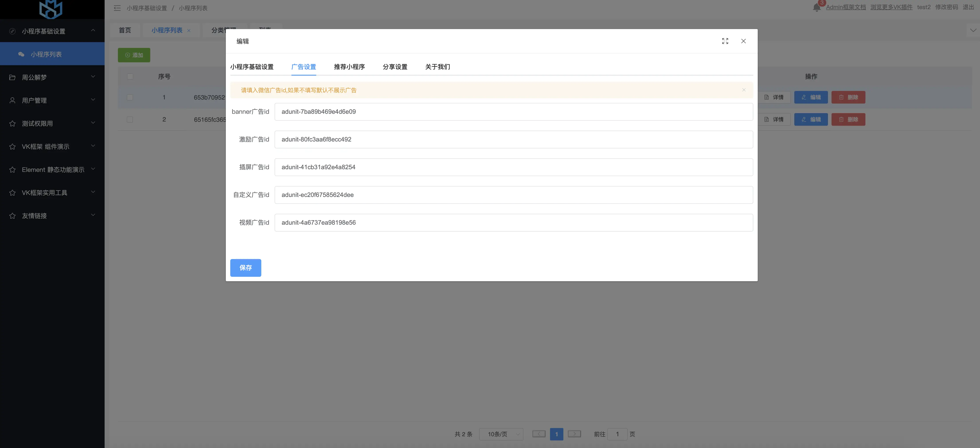Dismiss the orange ad-id hint alert
The width and height of the screenshot is (980, 448).
[744, 90]
